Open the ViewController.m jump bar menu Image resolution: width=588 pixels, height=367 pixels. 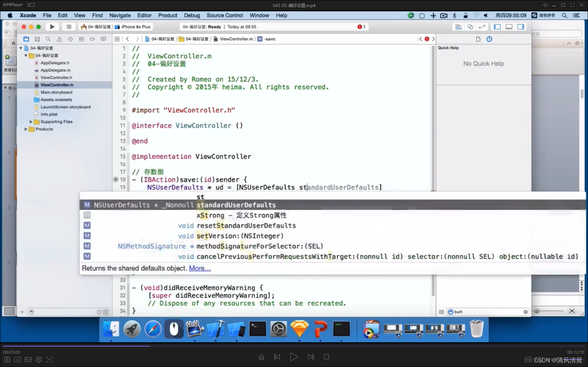point(233,39)
